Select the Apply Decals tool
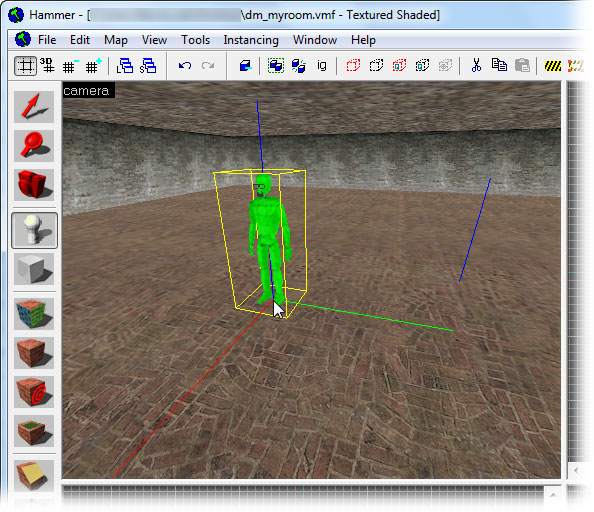The width and height of the screenshot is (594, 512). tap(34, 392)
